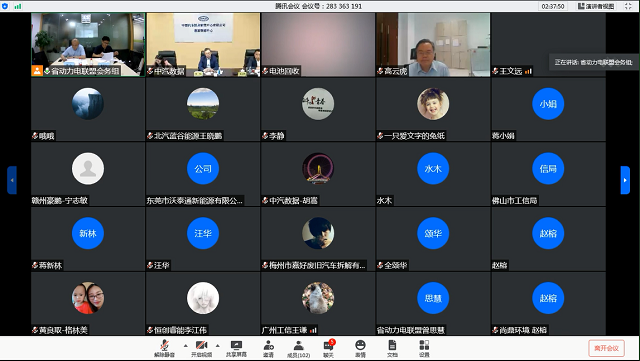Open the emoji reactions (表情) menu

click(360, 348)
